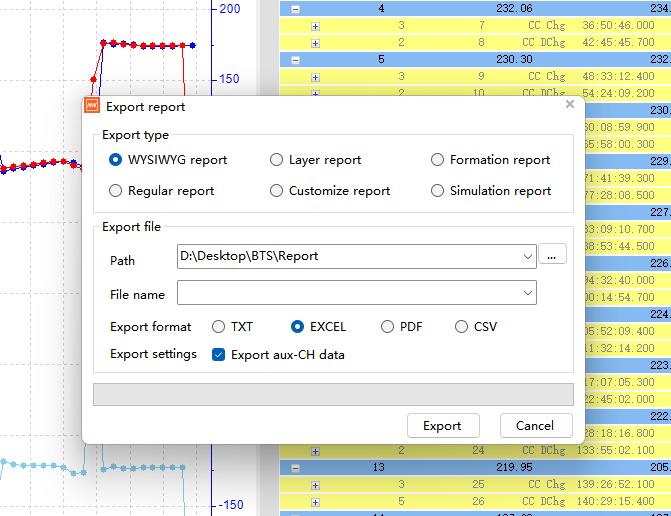Viewport: 671px width, 516px height.
Task: Click capacity value 219.95
Action: [x=514, y=467]
